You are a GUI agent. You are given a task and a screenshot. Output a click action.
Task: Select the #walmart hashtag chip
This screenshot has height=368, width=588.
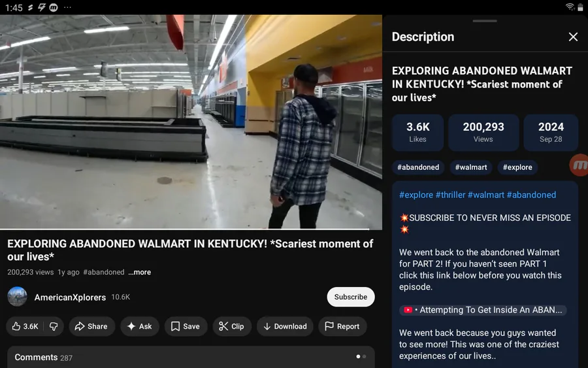coord(471,167)
